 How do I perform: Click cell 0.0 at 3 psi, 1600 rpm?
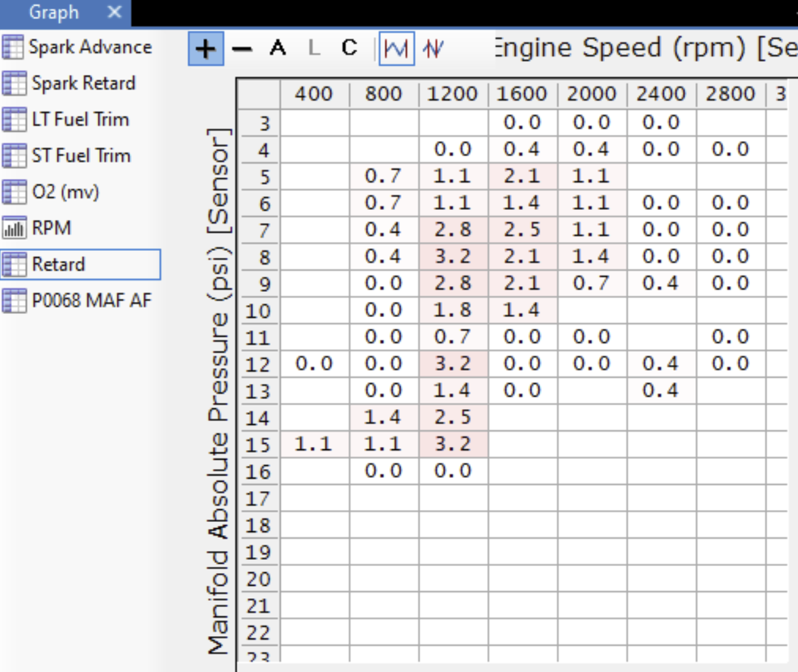point(522,122)
